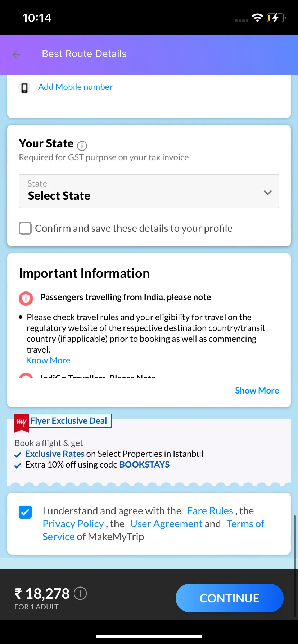Open the Know More link
298x644 pixels.
(x=48, y=360)
